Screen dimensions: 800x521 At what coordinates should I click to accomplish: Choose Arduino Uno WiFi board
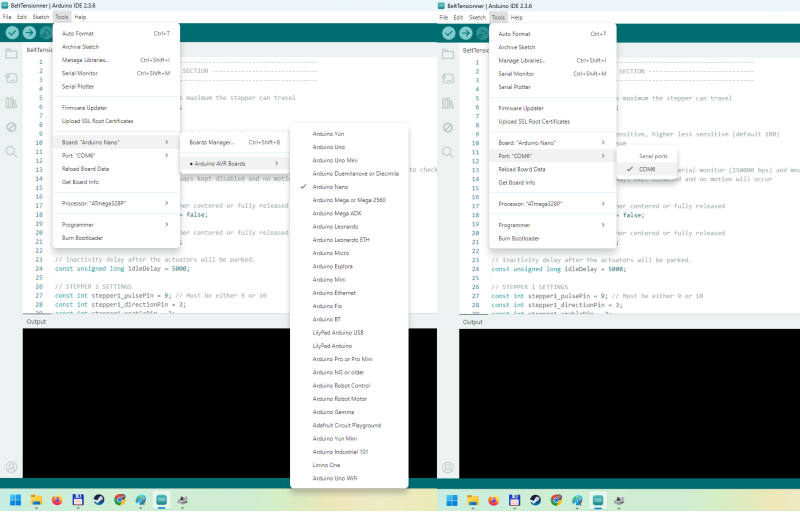click(349, 479)
